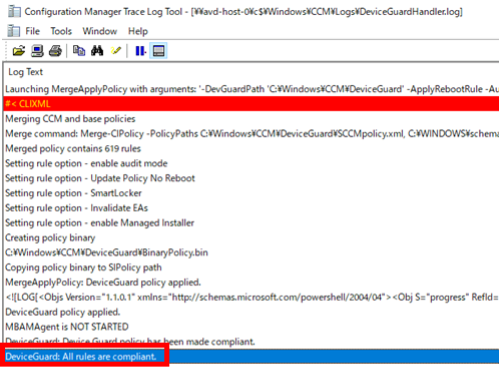Select 'Setting rule option - enable audit mode'

(x=252, y=163)
